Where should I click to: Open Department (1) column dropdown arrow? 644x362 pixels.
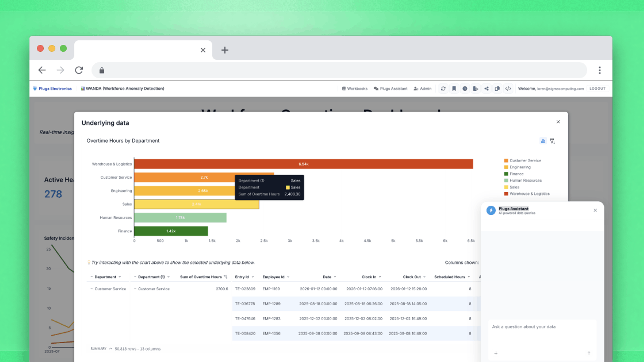[x=169, y=277]
